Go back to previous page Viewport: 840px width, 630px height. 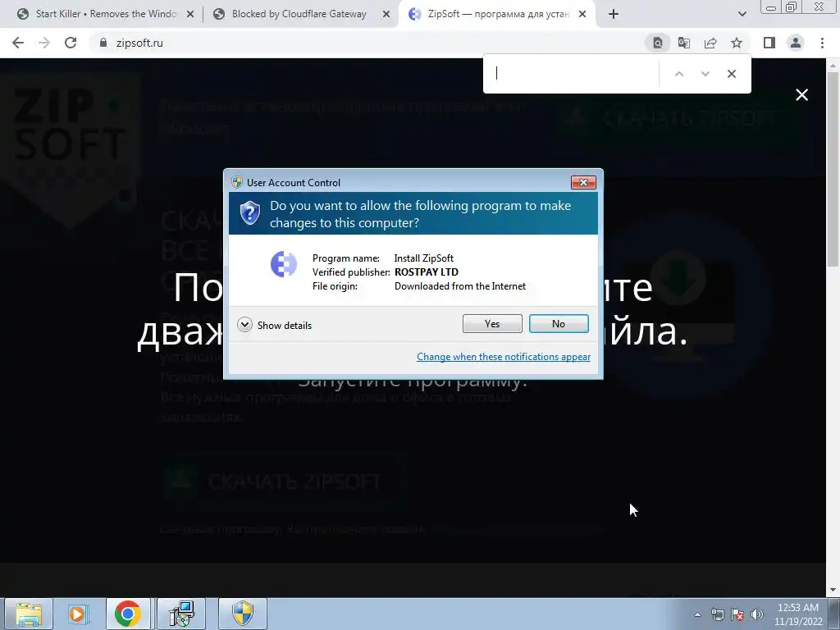coord(18,43)
